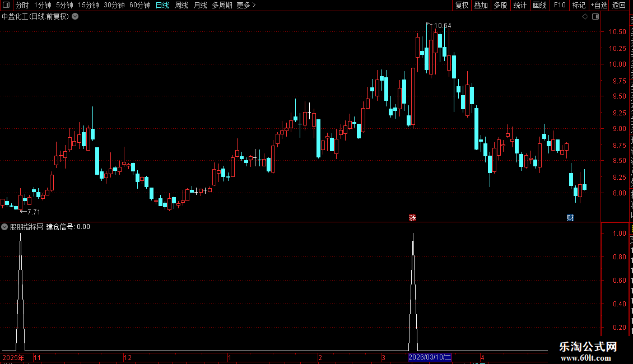Click month 12 on the time axis
Image resolution: width=633 pixels, height=364 pixels.
click(x=128, y=357)
